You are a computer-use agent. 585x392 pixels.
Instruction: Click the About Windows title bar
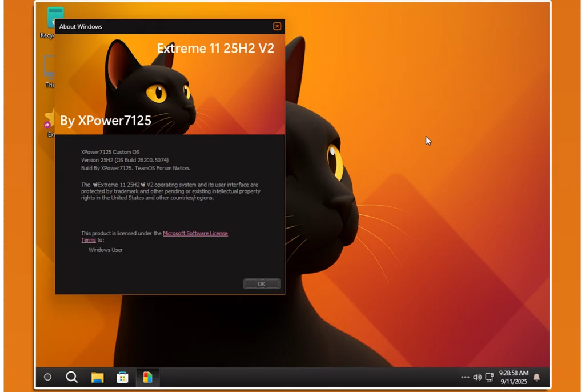[160, 26]
